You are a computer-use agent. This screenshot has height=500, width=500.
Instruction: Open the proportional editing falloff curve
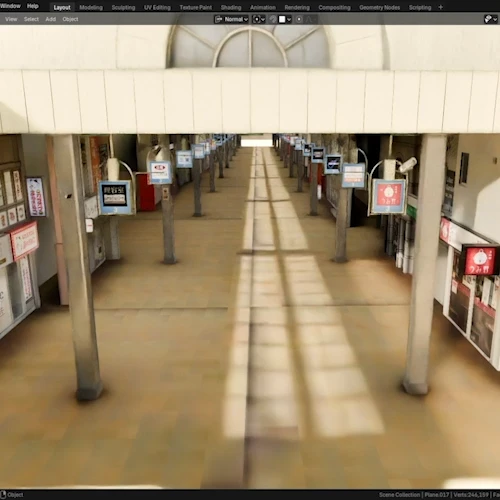(310, 19)
